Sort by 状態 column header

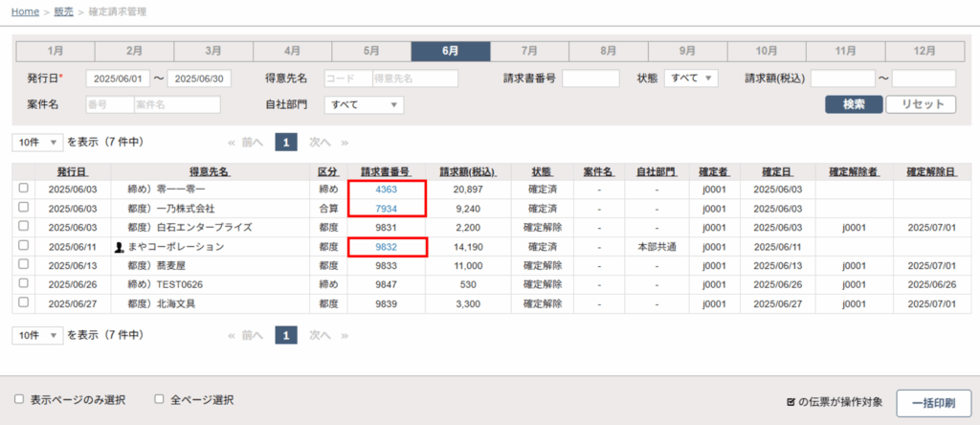coord(542,171)
